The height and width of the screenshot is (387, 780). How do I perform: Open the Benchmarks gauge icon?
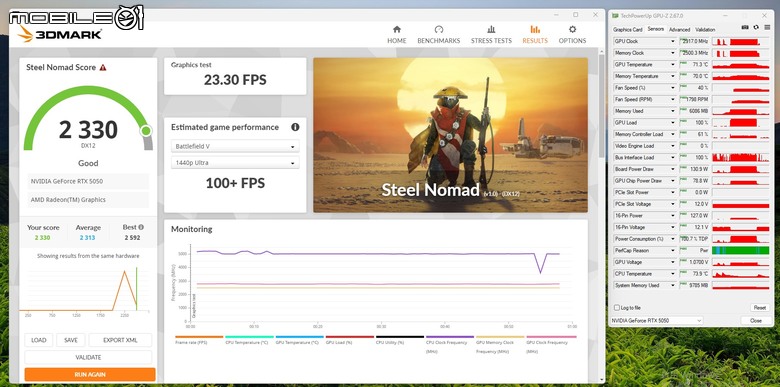tap(438, 29)
